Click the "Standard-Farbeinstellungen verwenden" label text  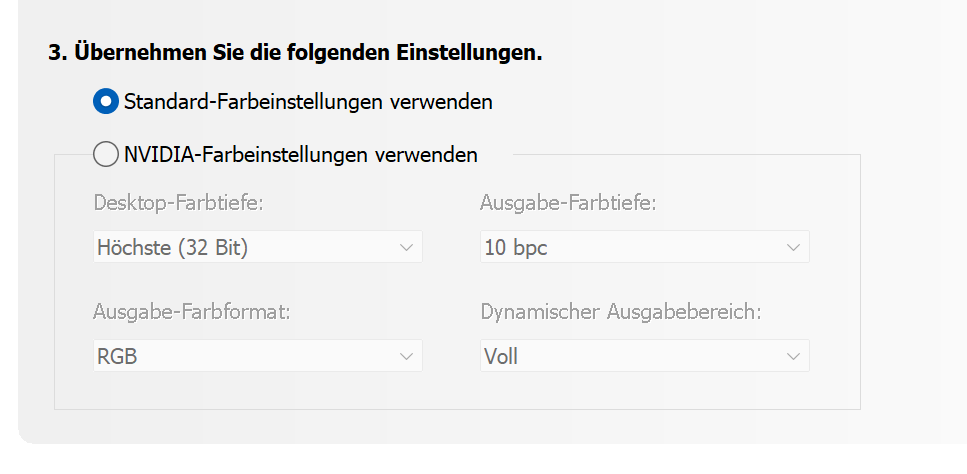point(308,102)
